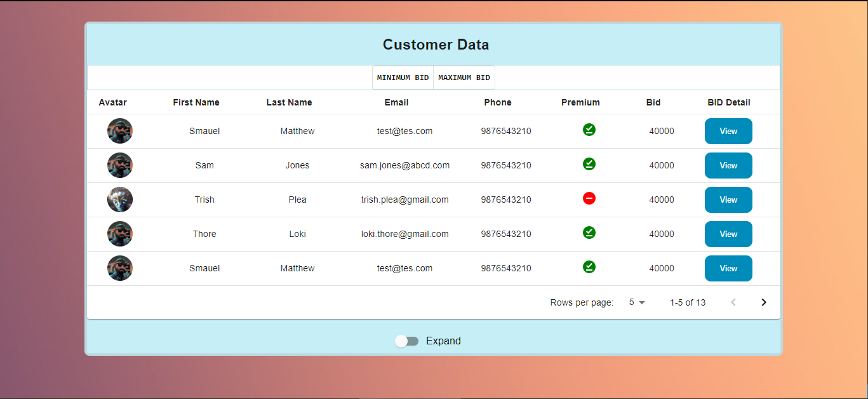
Task: Click the previous page chevron
Action: (x=733, y=302)
